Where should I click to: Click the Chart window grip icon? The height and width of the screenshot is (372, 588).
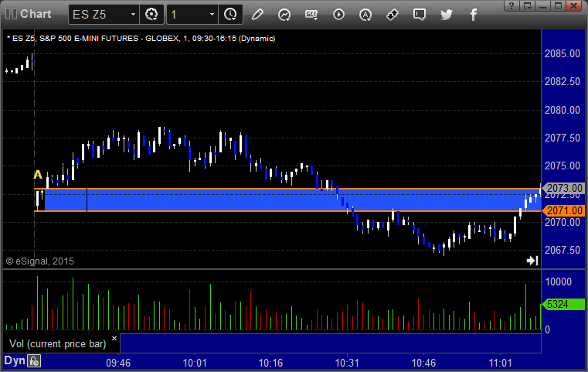(x=11, y=14)
